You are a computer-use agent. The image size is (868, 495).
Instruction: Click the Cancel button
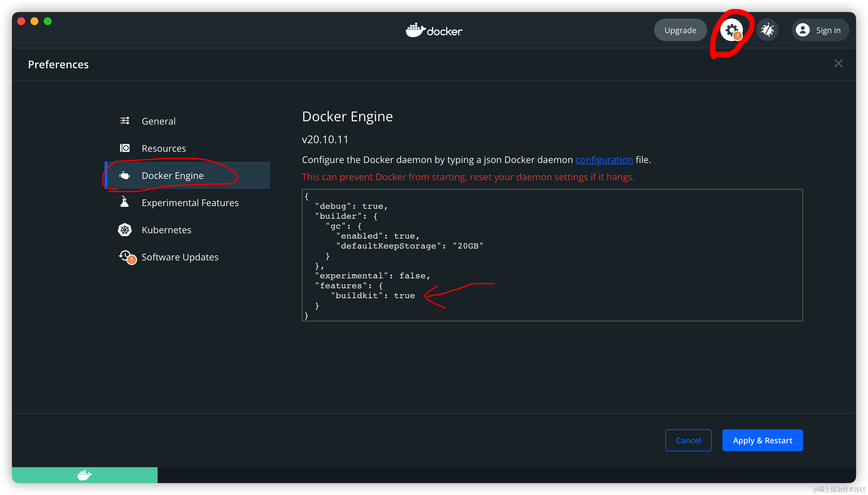[688, 440]
